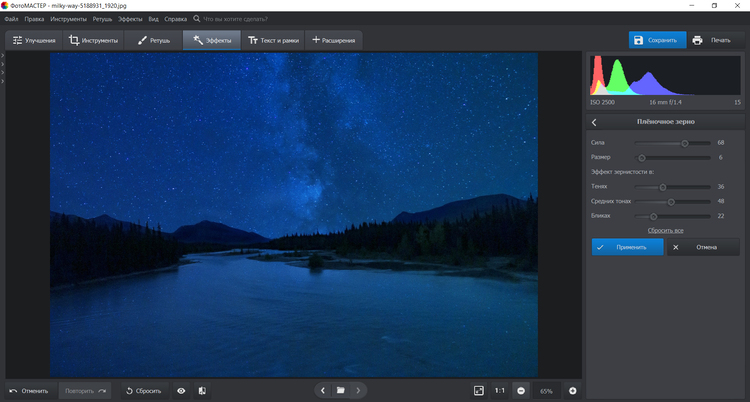This screenshot has height=402, width=750.
Task: Open the Расширения tab
Action: [334, 40]
